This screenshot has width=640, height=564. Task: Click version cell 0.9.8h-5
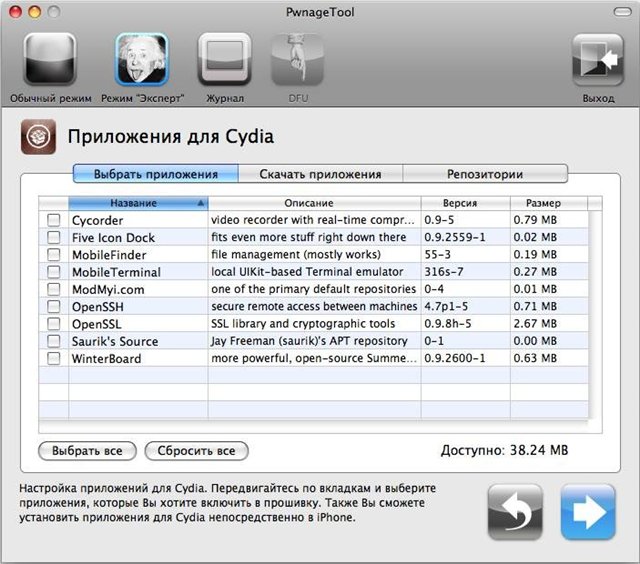click(x=448, y=324)
